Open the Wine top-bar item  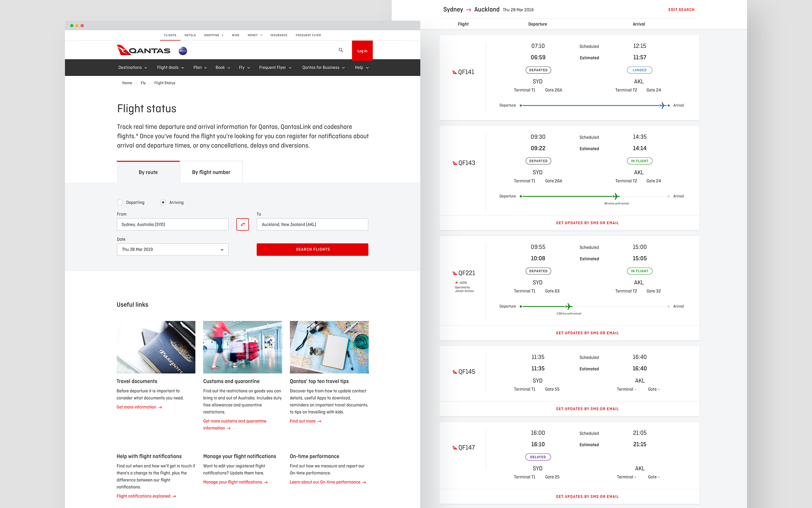pyautogui.click(x=235, y=35)
